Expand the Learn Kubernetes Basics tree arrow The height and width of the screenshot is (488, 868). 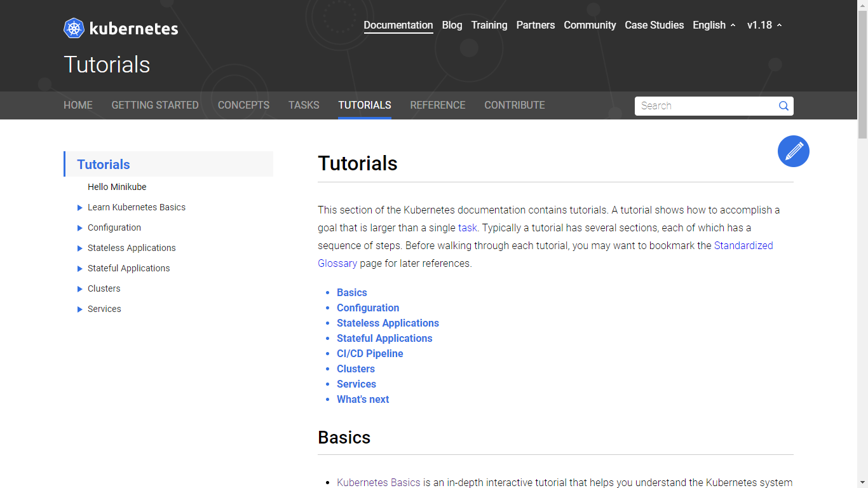(80, 208)
